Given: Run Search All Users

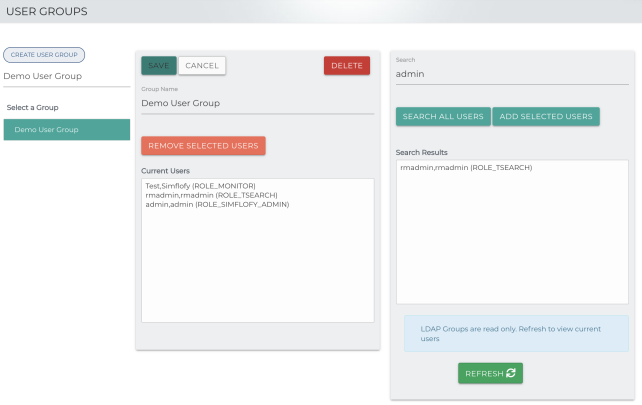Looking at the screenshot, I should click(442, 117).
